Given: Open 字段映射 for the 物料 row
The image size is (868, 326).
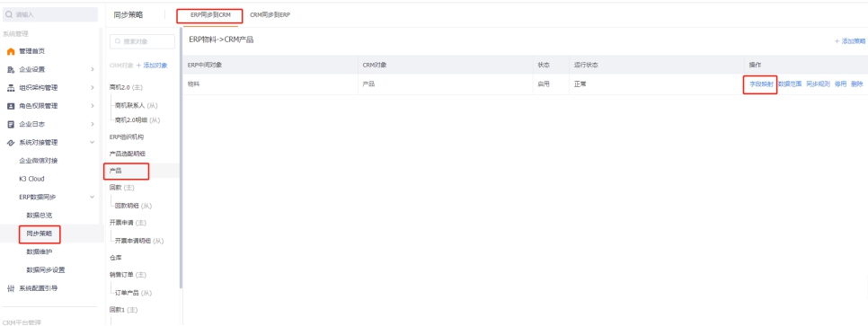Looking at the screenshot, I should pyautogui.click(x=762, y=84).
